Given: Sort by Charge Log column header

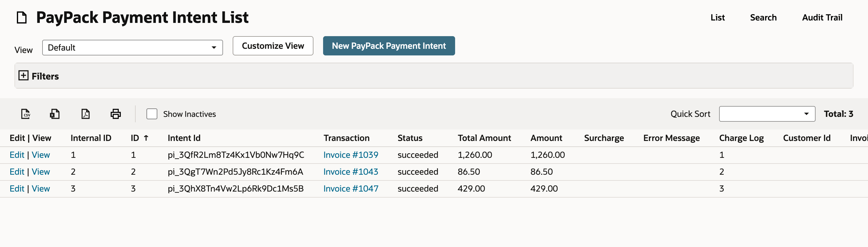Looking at the screenshot, I should click(741, 138).
